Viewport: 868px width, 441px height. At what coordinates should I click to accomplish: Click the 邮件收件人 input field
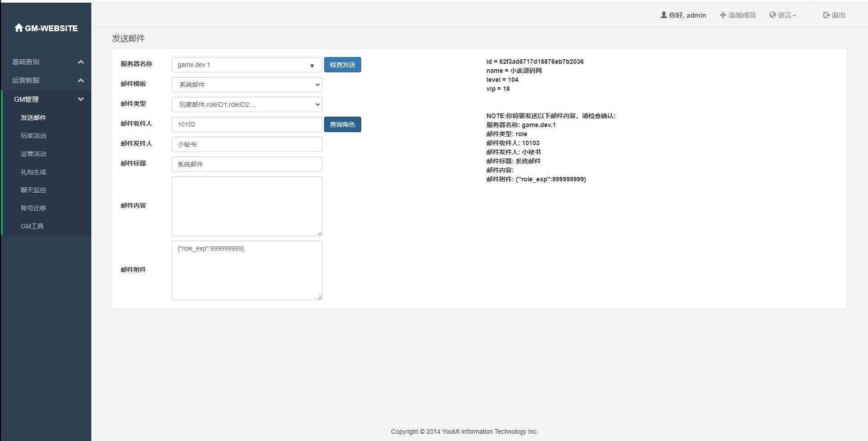[x=246, y=124]
